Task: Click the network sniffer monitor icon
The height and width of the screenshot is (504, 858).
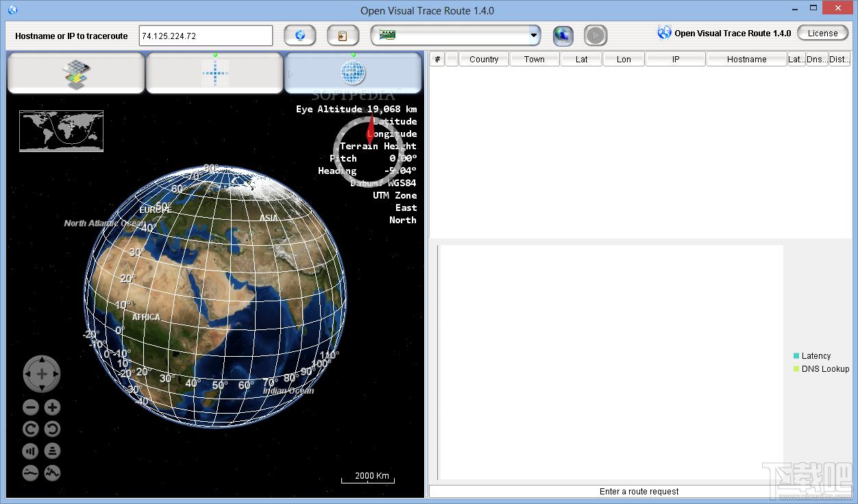Action: tap(563, 36)
